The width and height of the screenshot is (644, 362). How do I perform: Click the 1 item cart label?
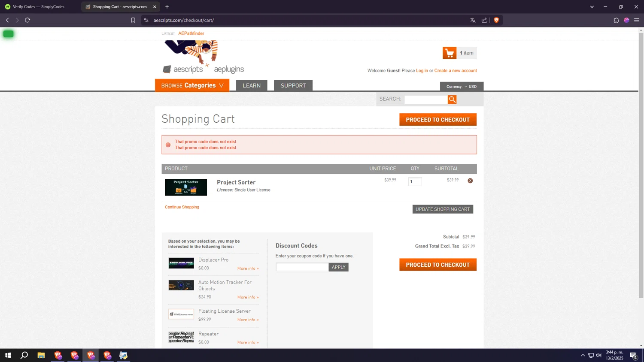point(467,53)
